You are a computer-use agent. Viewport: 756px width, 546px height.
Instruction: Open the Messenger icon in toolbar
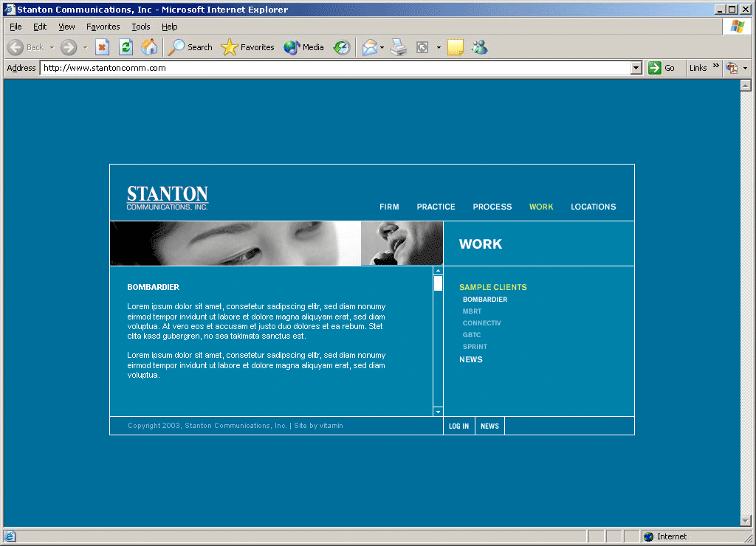[479, 47]
